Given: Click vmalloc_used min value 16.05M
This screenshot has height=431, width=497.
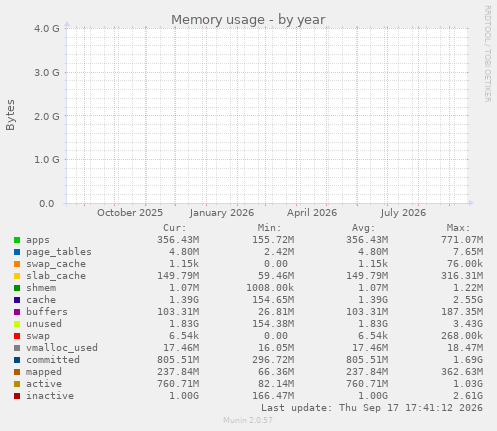Looking at the screenshot, I should pos(276,348).
